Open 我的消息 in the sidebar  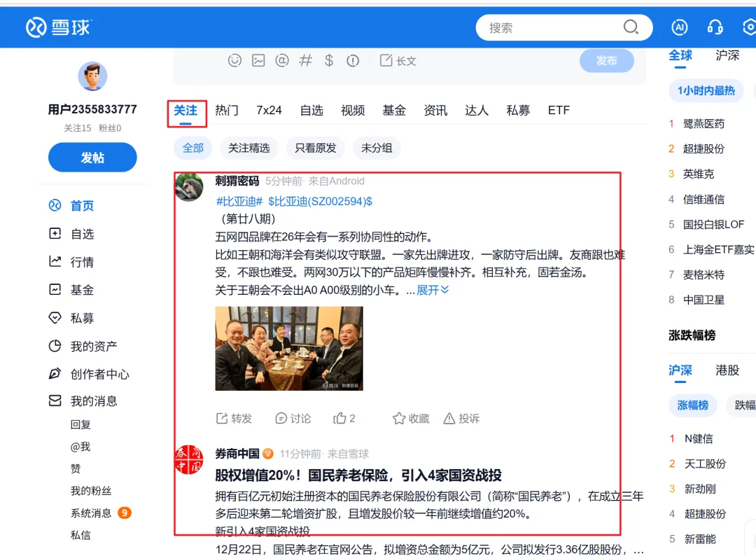(83, 401)
